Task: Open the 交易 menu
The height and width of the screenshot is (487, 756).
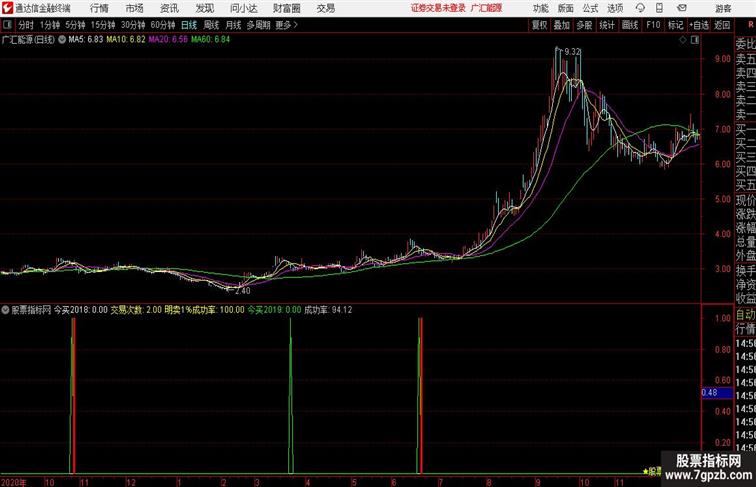Action: [326, 8]
